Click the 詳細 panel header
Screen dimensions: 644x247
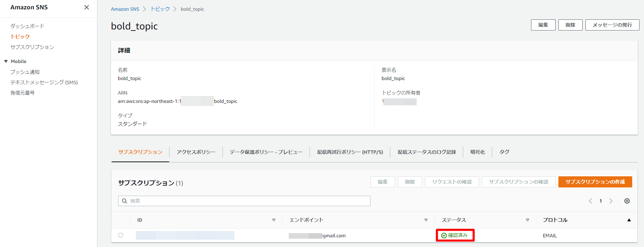[x=124, y=51]
